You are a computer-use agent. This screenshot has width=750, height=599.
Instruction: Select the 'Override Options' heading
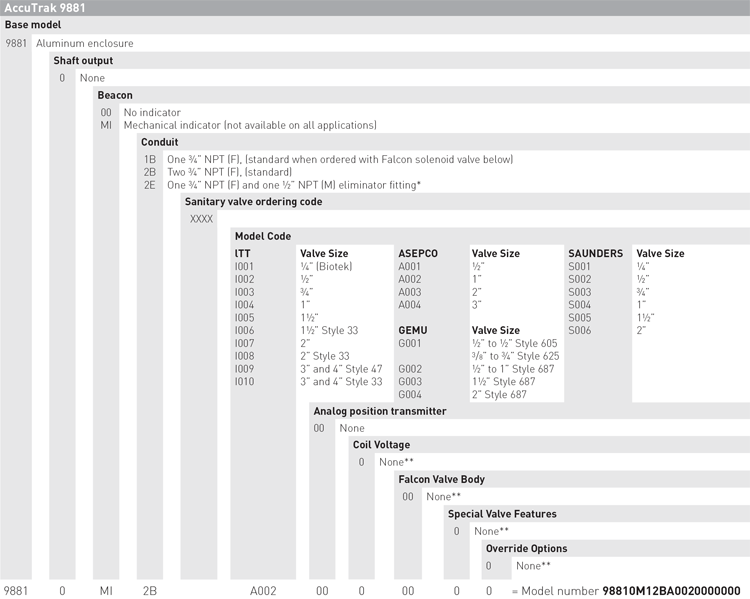point(527,549)
